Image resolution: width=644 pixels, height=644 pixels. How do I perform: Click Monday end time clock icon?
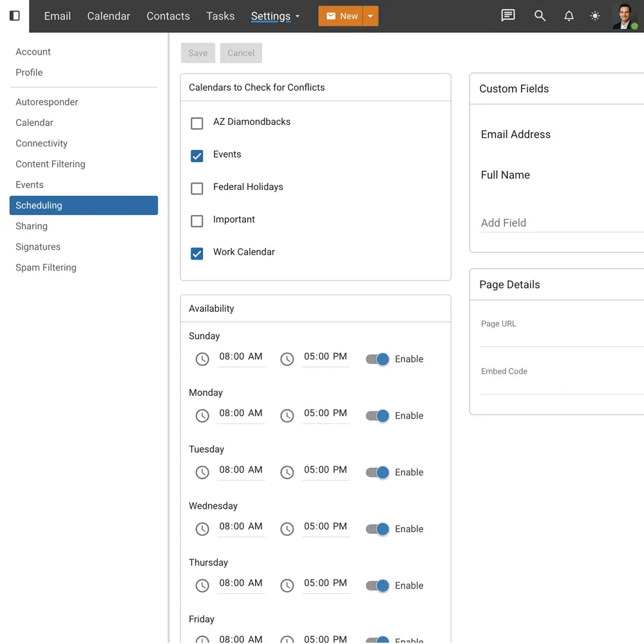pos(287,415)
